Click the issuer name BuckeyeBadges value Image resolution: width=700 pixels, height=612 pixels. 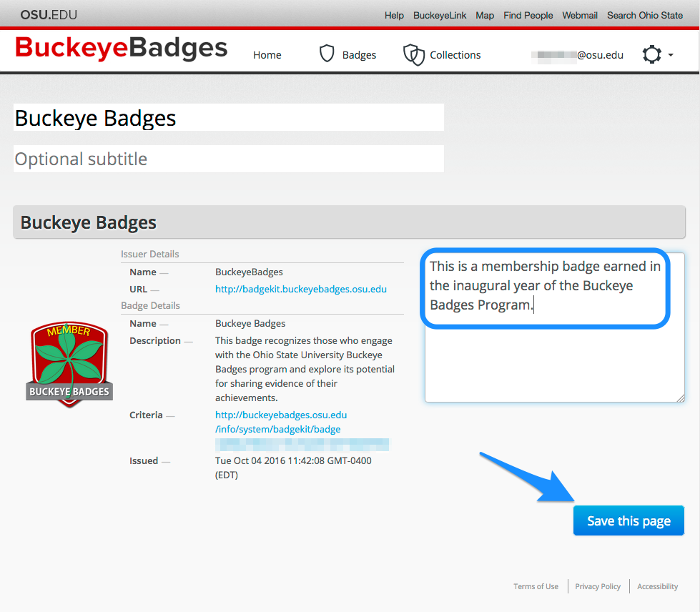pyautogui.click(x=249, y=272)
